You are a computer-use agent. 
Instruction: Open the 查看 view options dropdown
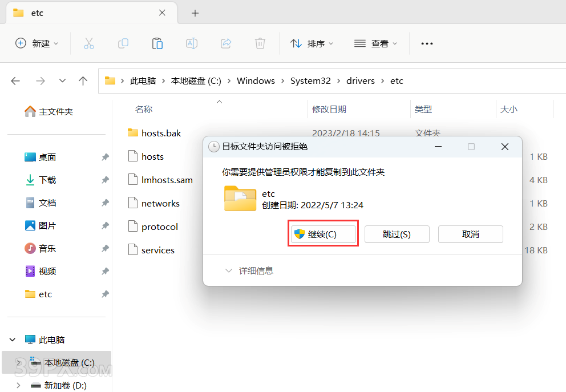click(x=375, y=43)
